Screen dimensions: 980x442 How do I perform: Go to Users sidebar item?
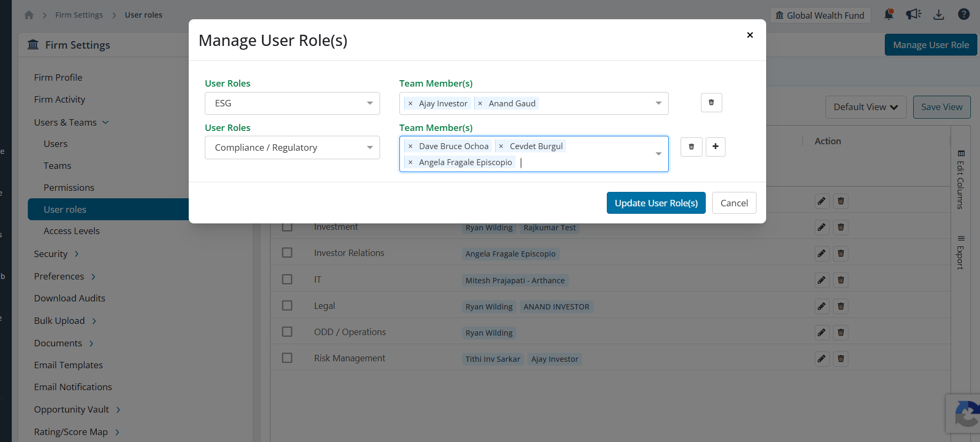56,144
